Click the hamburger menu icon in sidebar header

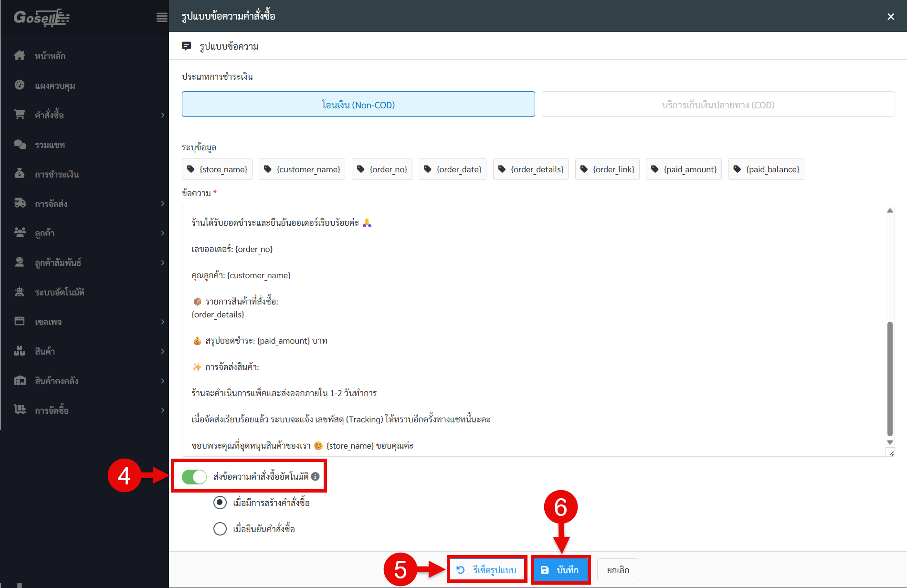point(162,18)
